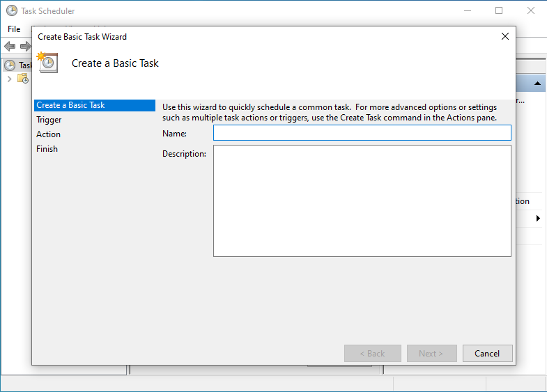
Task: Open the File menu
Action: pos(14,29)
